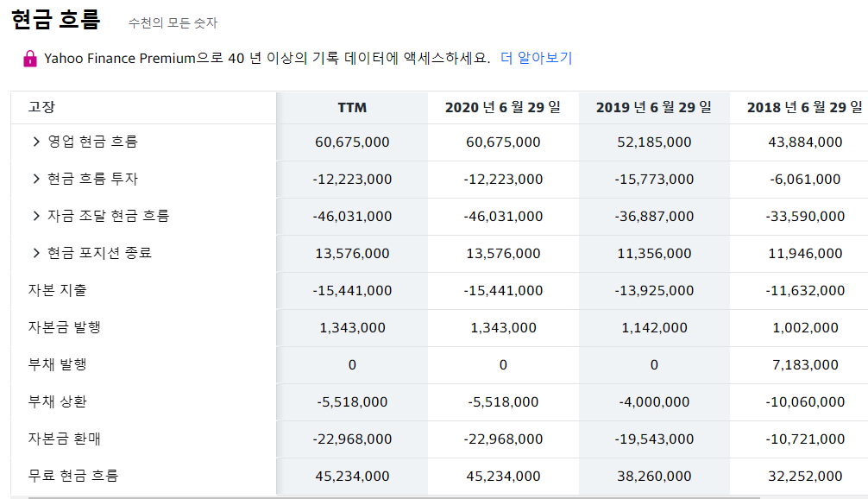This screenshot has height=499, width=868.
Task: Click the value -11,632,000
Action: pyautogui.click(x=805, y=291)
